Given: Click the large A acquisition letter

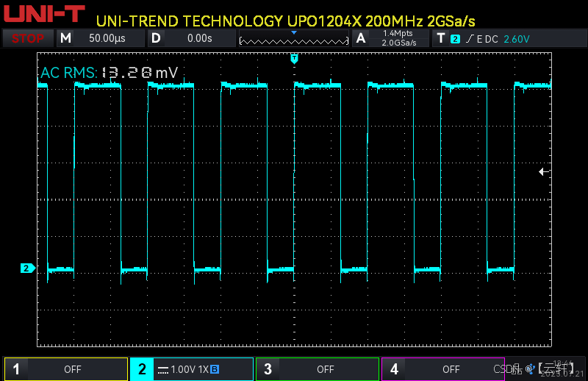Looking at the screenshot, I should point(361,38).
